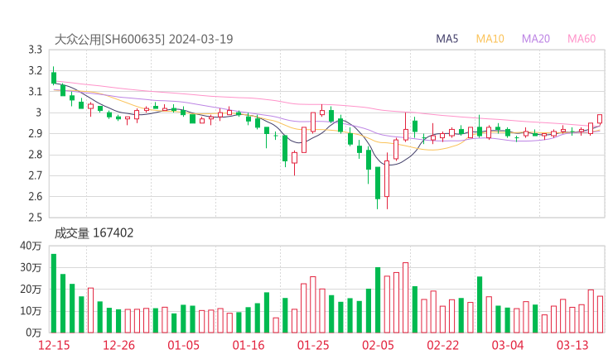
Task: Click the 01-05 date axis label
Action: (183, 345)
